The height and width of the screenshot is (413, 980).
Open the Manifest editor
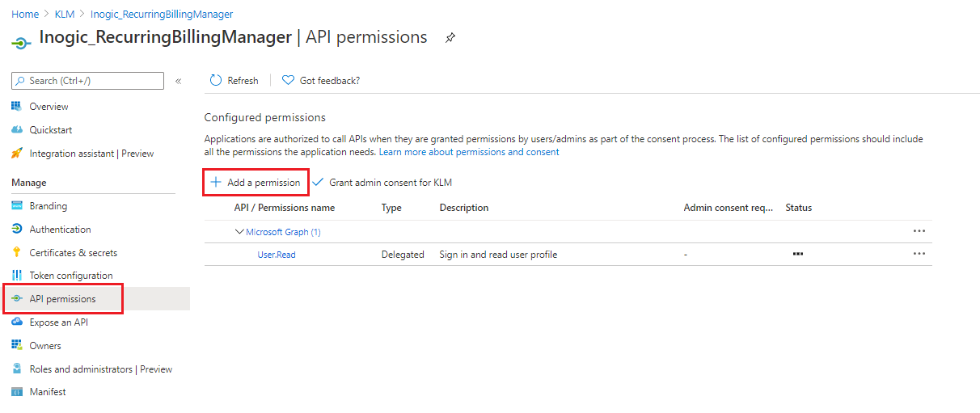48,392
